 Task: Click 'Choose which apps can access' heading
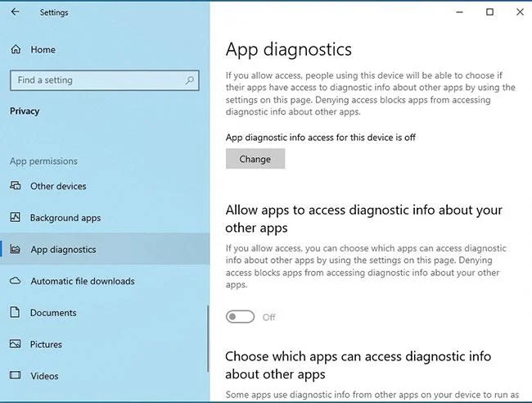pyautogui.click(x=358, y=365)
